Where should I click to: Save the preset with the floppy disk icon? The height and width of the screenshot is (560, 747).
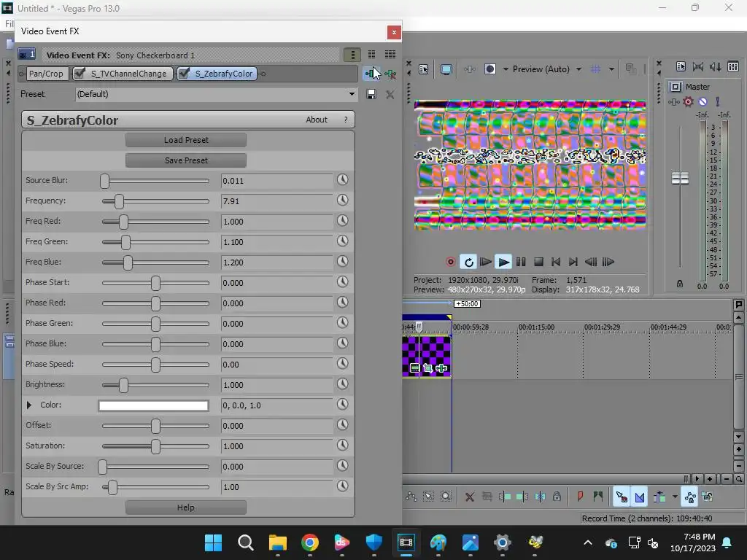(371, 94)
